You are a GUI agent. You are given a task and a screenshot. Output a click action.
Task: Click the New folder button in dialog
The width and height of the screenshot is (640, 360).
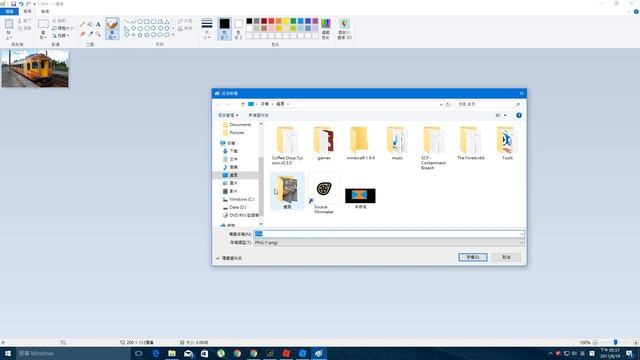(x=258, y=116)
